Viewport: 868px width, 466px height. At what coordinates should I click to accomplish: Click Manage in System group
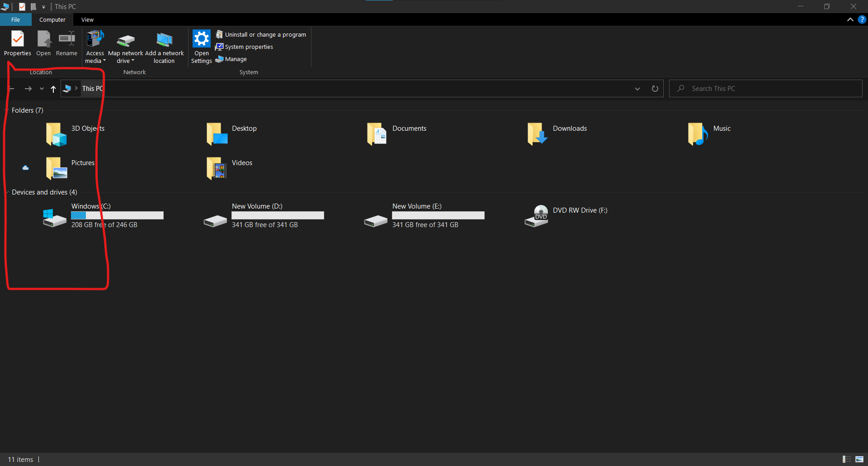click(231, 59)
